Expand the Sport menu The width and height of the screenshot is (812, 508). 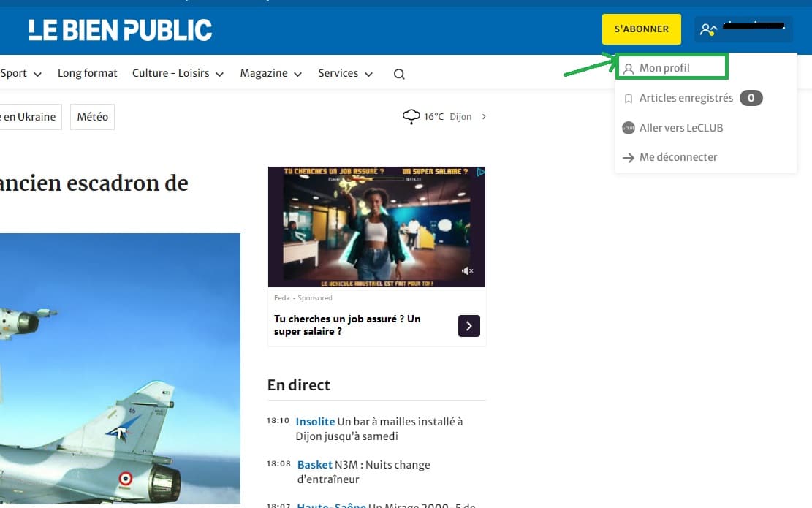click(x=20, y=74)
